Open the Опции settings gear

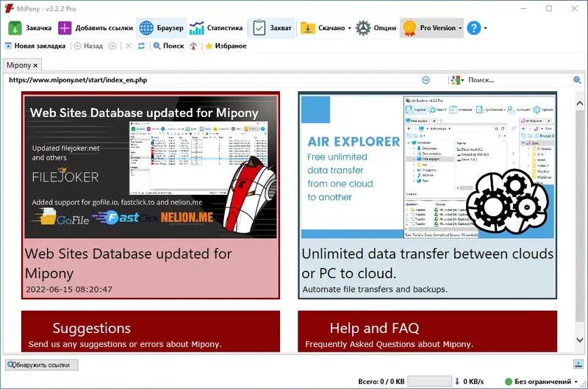[376, 28]
